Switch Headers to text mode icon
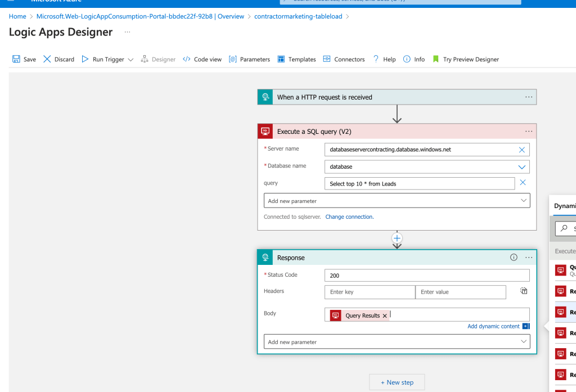The height and width of the screenshot is (392, 576). coord(524,291)
